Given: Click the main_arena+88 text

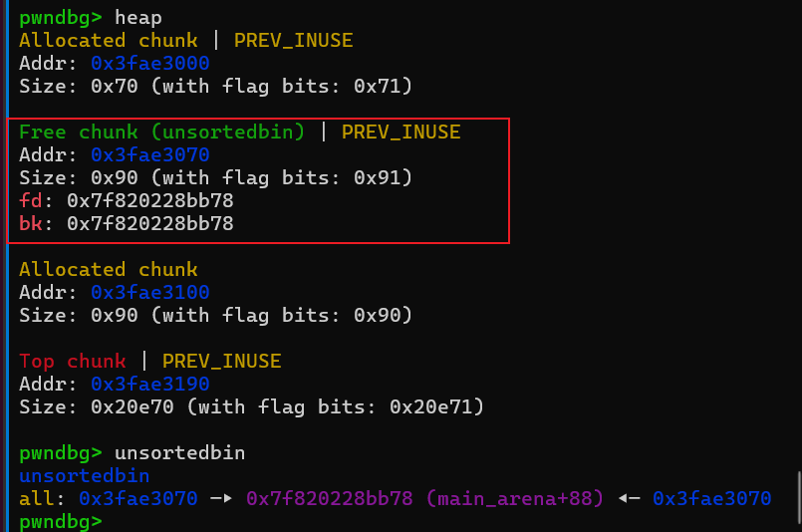Looking at the screenshot, I should click(513, 499).
